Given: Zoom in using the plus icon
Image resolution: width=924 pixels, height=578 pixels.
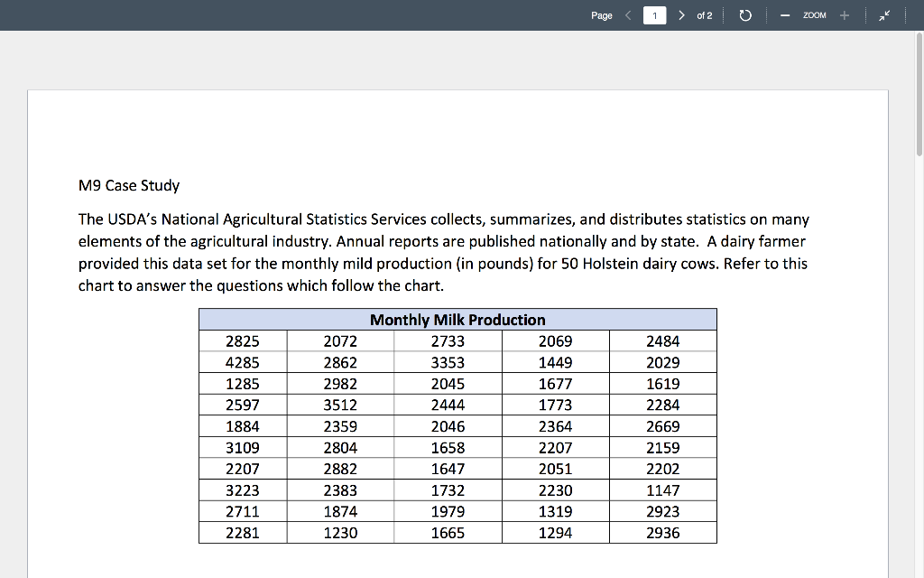Looking at the screenshot, I should coord(843,14).
